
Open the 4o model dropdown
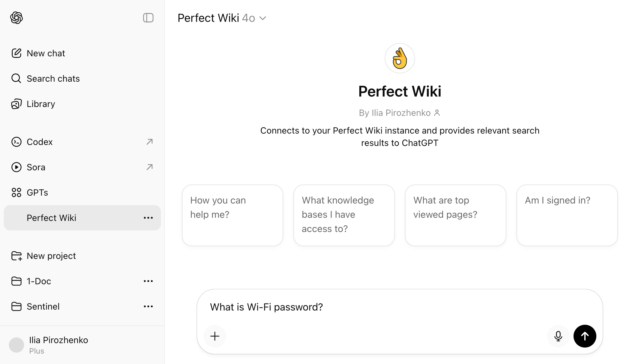click(x=253, y=18)
